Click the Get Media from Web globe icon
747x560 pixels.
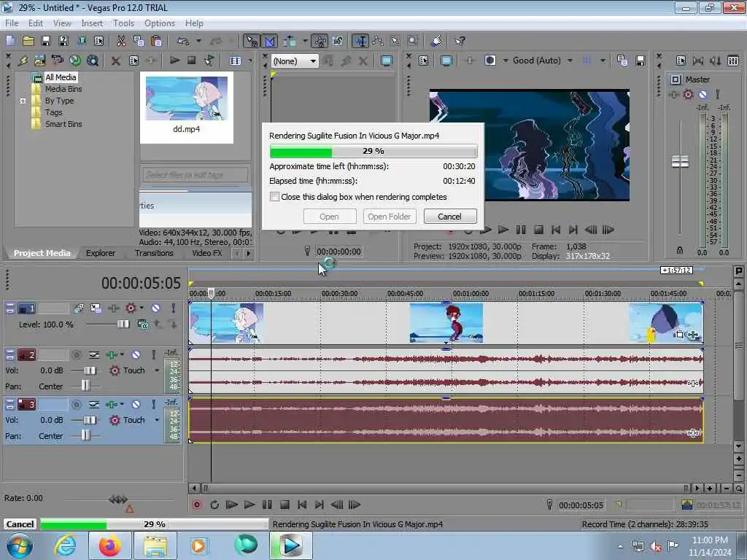[75, 61]
